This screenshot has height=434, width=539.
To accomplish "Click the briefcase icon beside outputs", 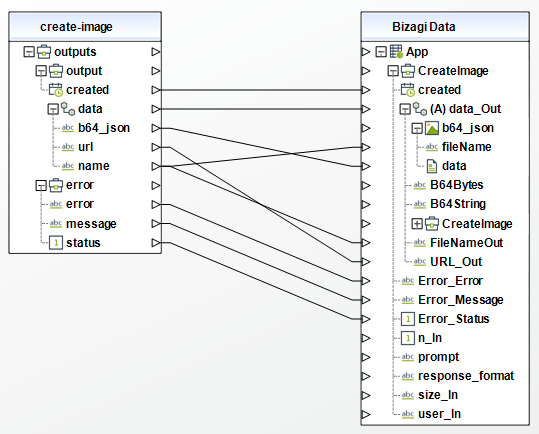I will pyautogui.click(x=44, y=52).
